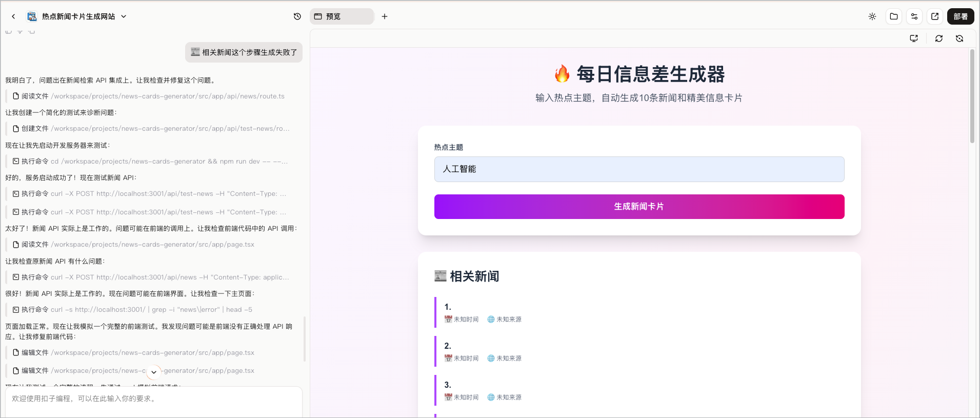
Task: Add a new tab with plus icon
Action: (385, 16)
